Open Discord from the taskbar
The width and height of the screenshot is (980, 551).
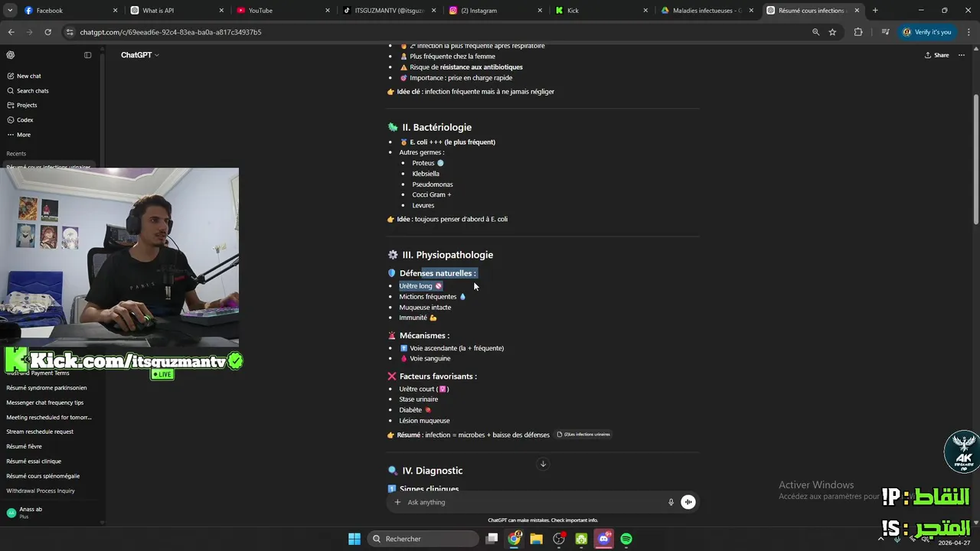pyautogui.click(x=604, y=539)
